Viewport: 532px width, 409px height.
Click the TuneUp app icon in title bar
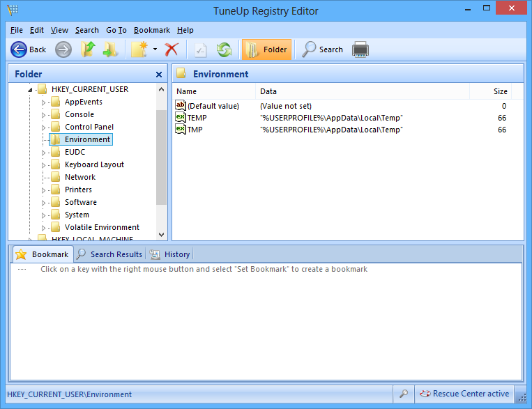(13, 10)
